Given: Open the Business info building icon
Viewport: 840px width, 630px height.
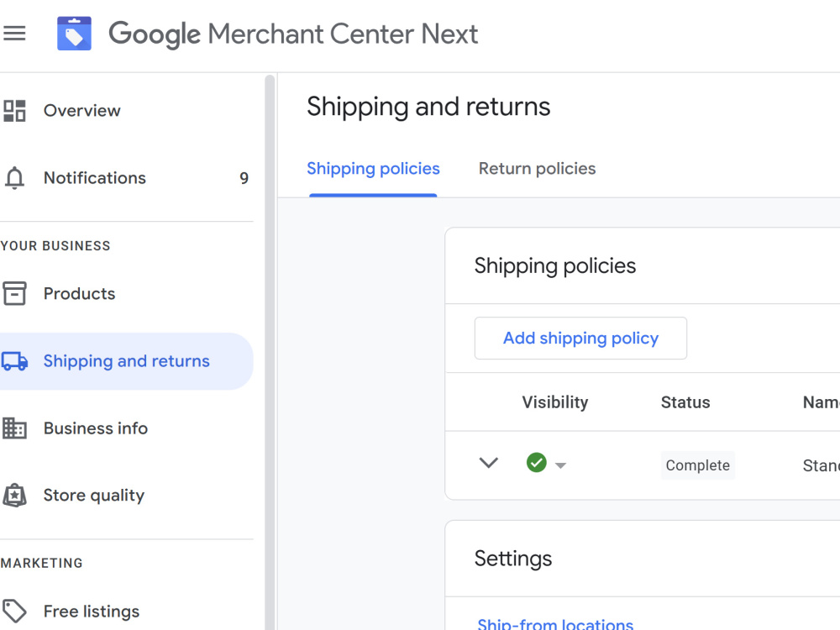Looking at the screenshot, I should 14,428.
